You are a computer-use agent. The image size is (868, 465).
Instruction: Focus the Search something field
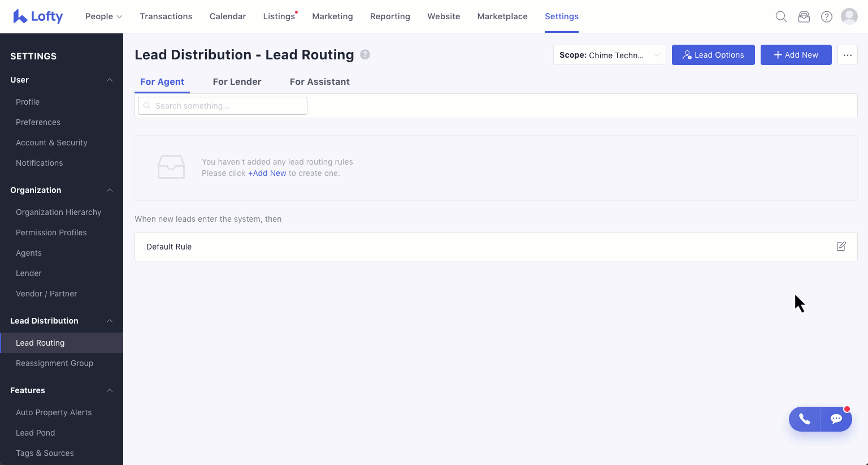pos(223,106)
